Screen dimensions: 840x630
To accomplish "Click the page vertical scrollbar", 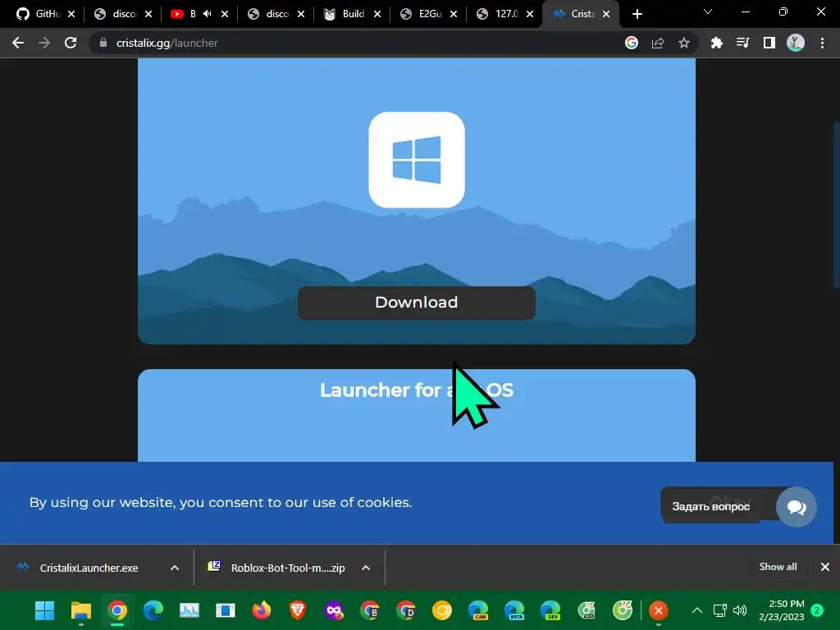I will (x=836, y=206).
